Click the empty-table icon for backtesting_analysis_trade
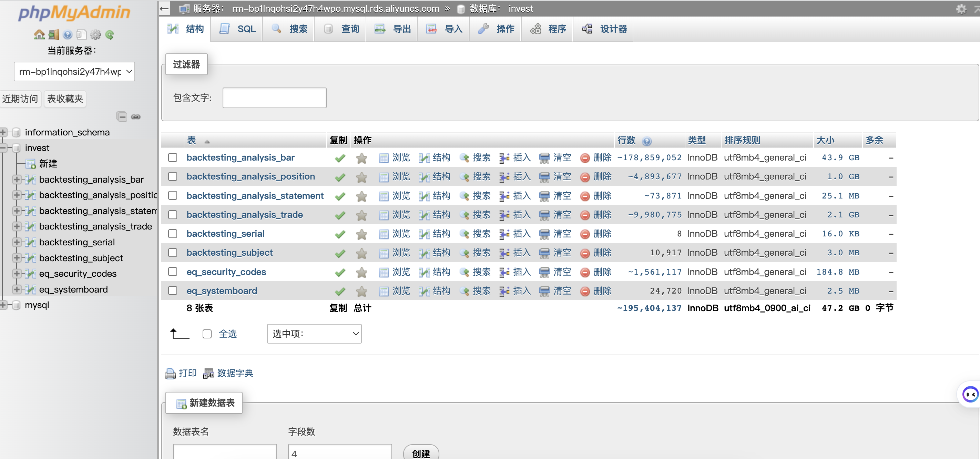 544,215
